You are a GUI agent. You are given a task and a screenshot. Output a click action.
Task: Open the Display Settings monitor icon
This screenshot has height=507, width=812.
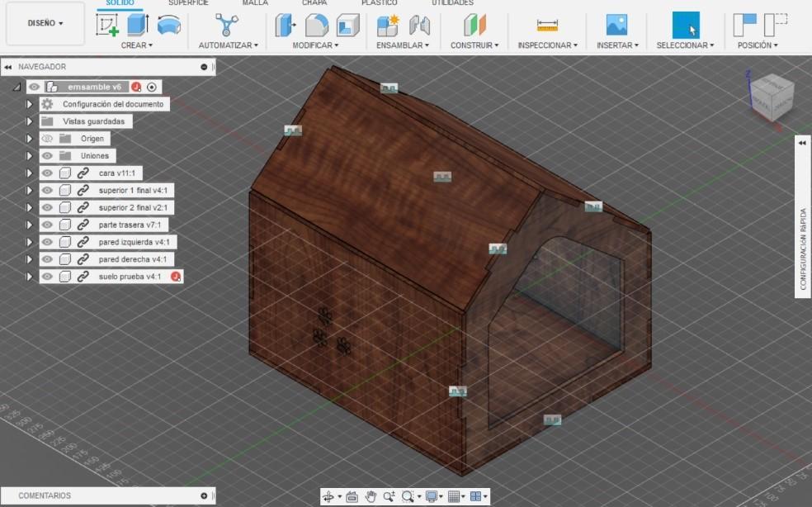(431, 496)
